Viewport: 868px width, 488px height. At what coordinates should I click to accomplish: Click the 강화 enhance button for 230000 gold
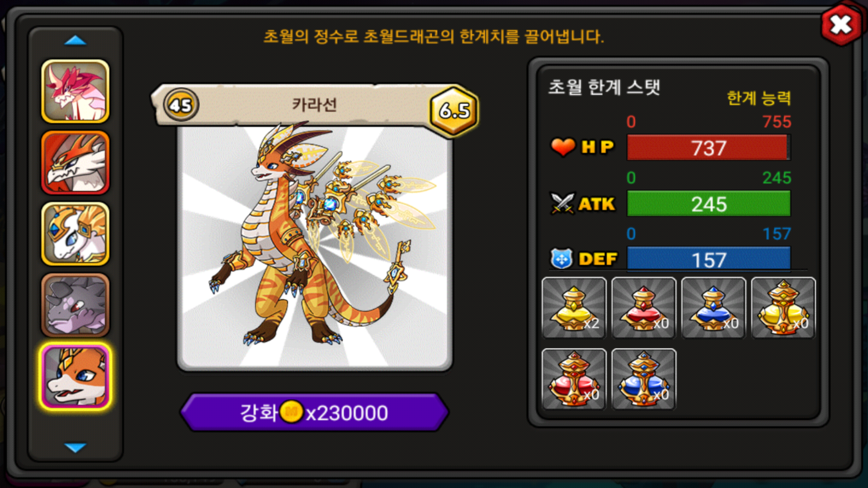315,412
